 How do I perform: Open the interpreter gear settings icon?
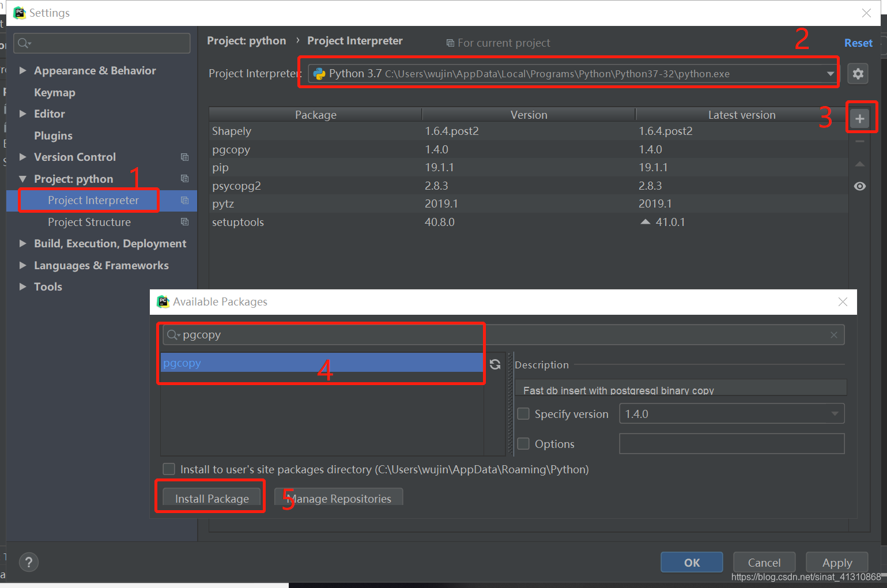pyautogui.click(x=858, y=74)
